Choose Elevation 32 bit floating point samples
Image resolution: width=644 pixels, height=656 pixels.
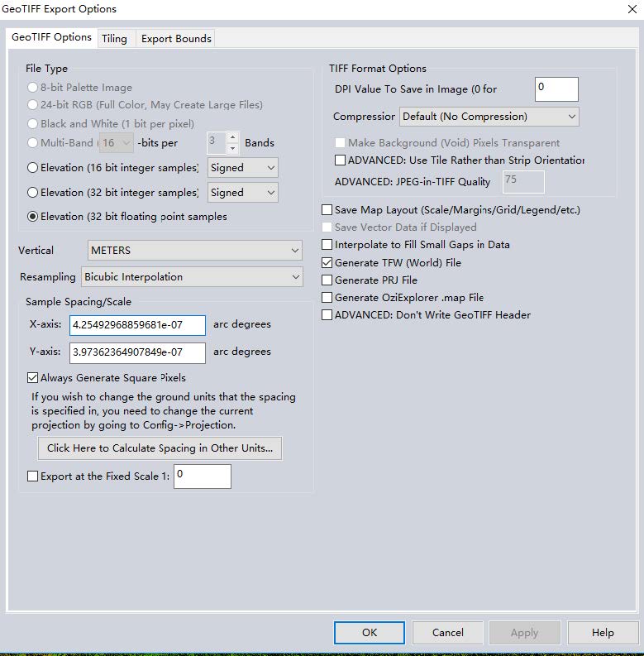pos(33,217)
